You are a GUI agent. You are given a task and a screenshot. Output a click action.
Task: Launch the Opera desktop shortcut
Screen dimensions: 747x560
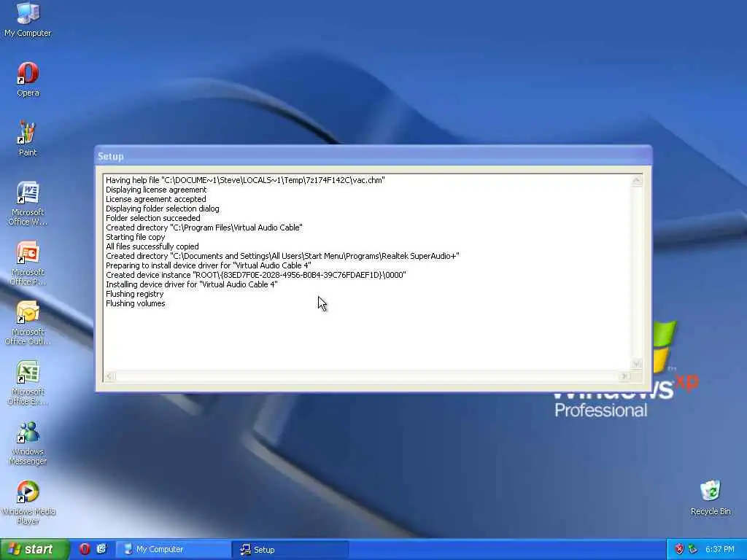(28, 79)
